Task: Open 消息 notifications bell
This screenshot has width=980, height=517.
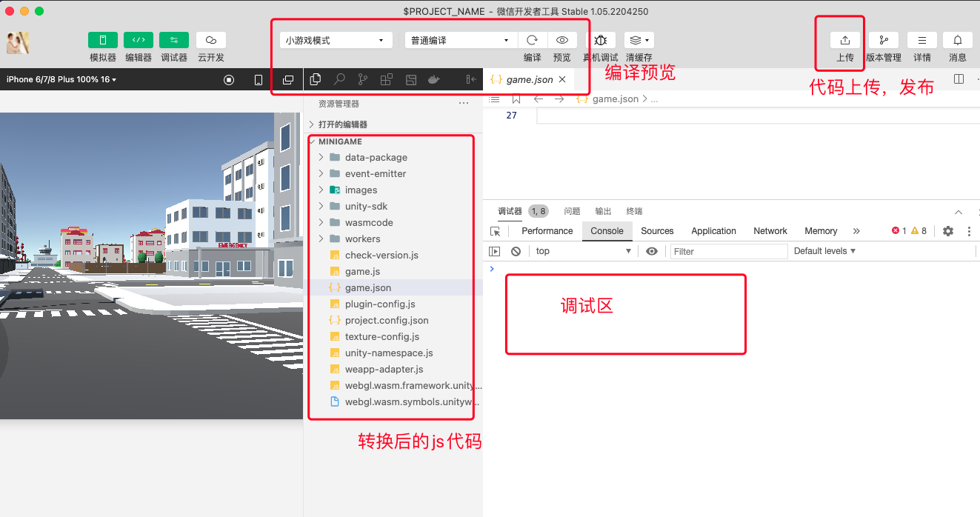Action: coord(958,40)
